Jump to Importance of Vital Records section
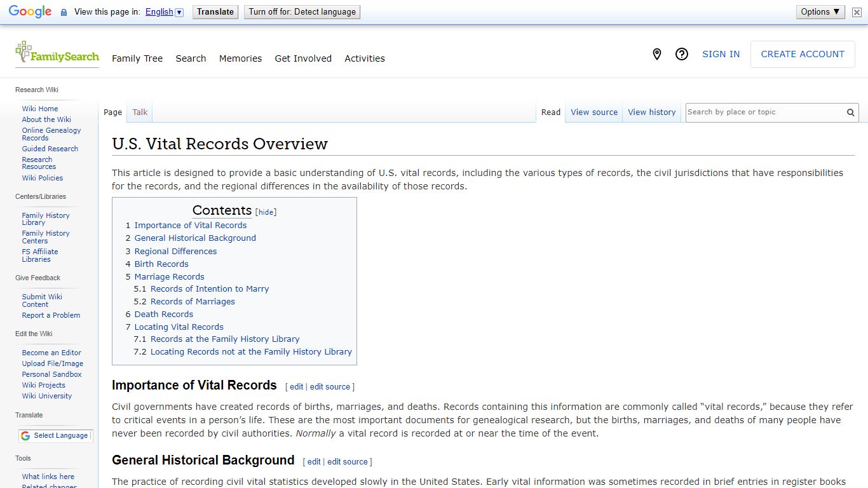Viewport: 868px width, 488px height. (191, 225)
